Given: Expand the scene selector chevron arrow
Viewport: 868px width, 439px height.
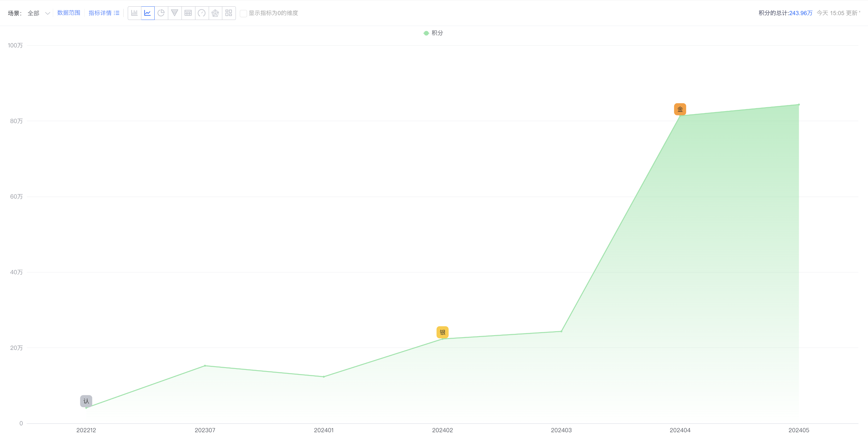Looking at the screenshot, I should click(x=47, y=14).
